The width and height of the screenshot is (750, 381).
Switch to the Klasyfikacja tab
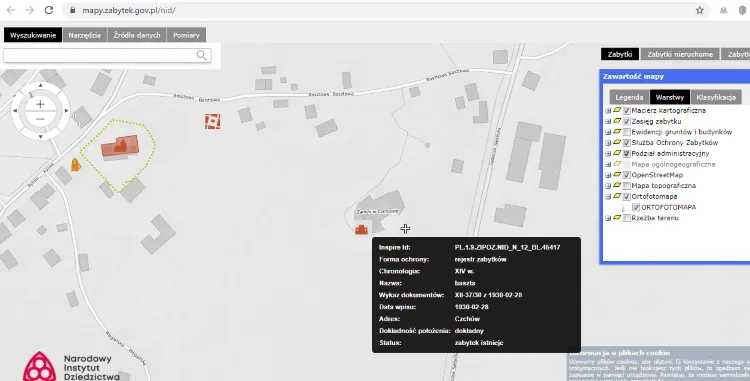716,97
